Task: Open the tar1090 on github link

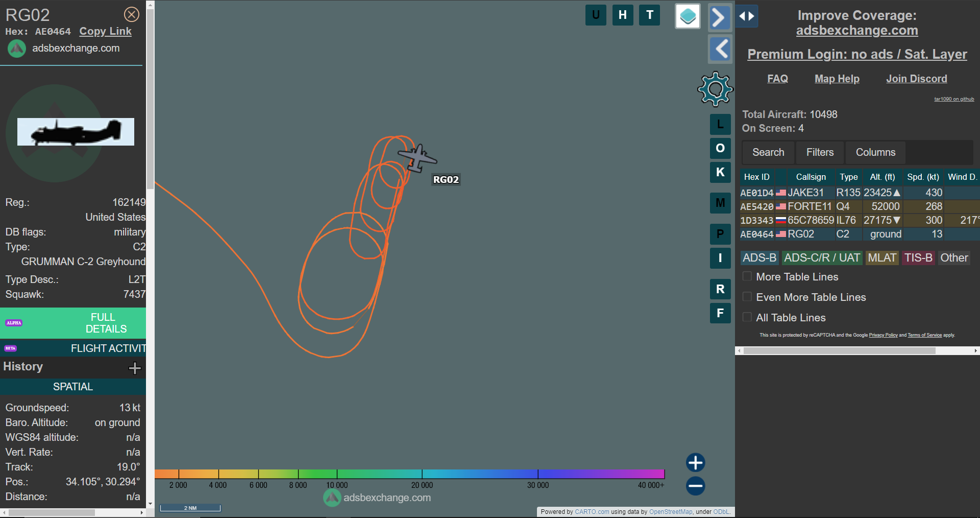Action: 954,99
